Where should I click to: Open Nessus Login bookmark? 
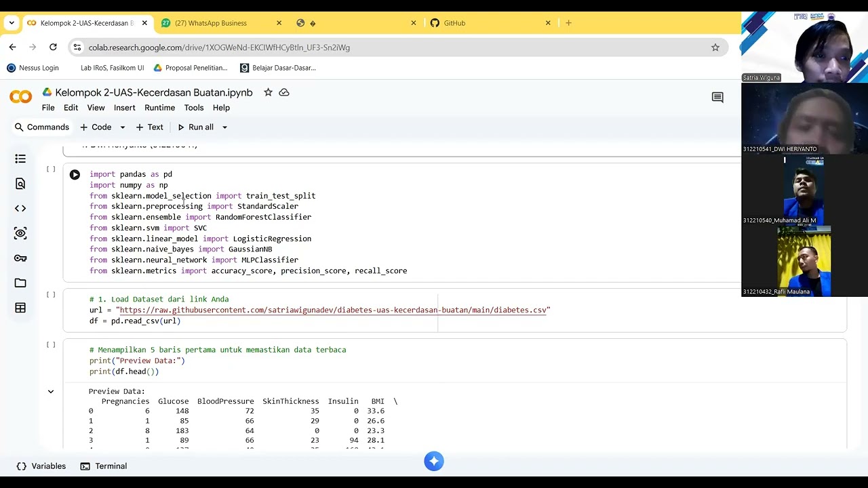point(33,68)
